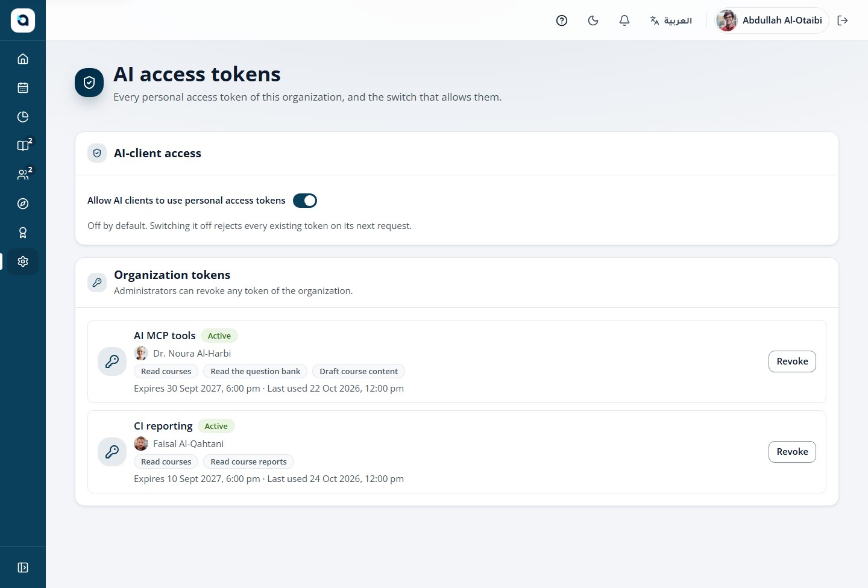This screenshot has height=588, width=868.
Task: Open Abdullah Al-Otaibi profile menu
Action: pyautogui.click(x=772, y=20)
